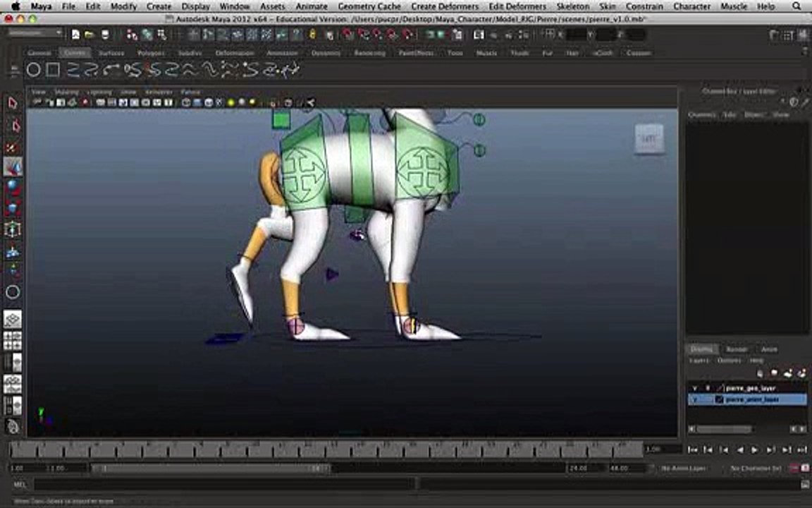Open the Animate menu
The width and height of the screenshot is (812, 508).
pos(312,6)
